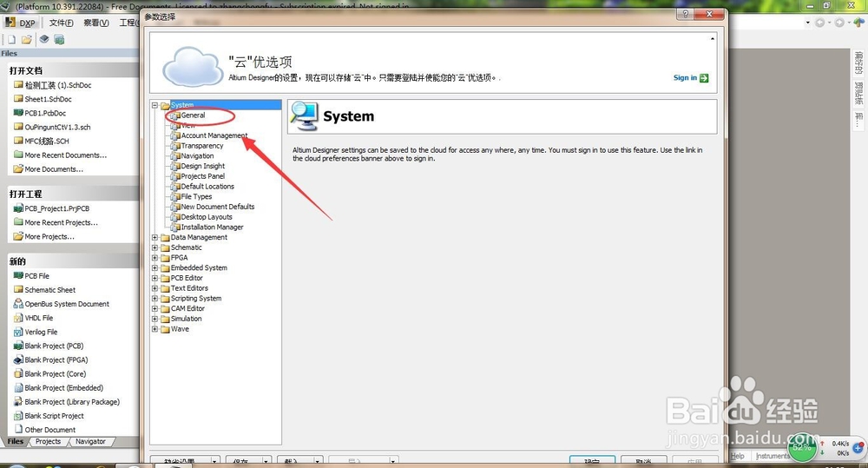The image size is (868, 468).
Task: Click the OpenBus System Document icon
Action: [x=18, y=304]
